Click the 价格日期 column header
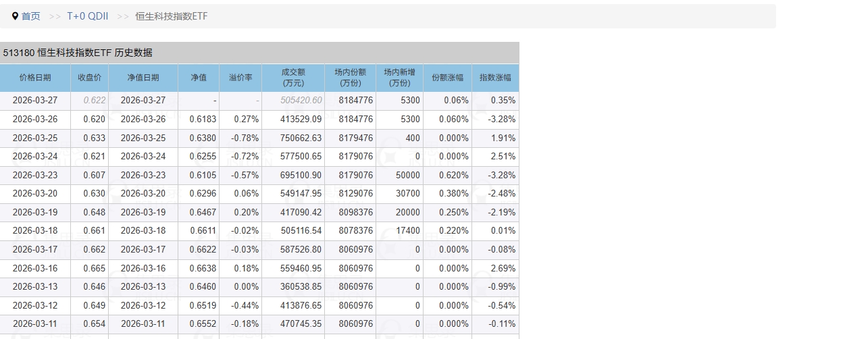 point(35,78)
